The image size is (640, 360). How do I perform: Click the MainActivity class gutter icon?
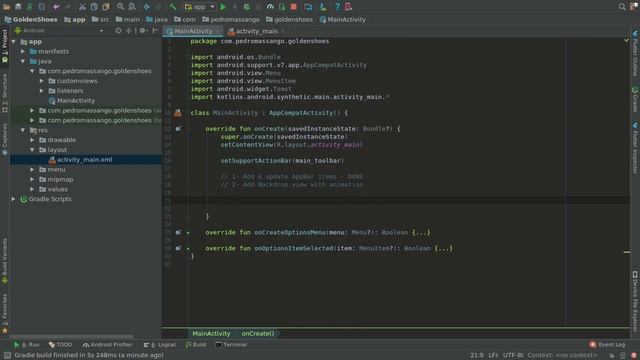[x=178, y=113]
